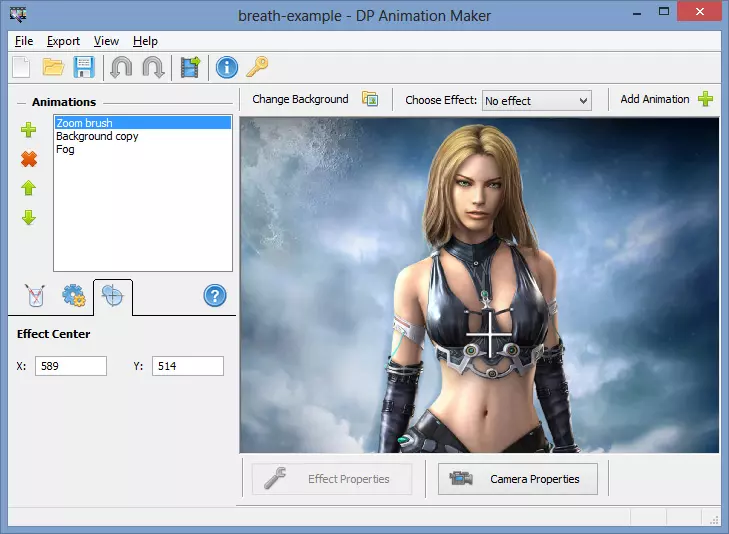This screenshot has height=534, width=729.
Task: Click the Change Background picture icon
Action: pyautogui.click(x=370, y=99)
